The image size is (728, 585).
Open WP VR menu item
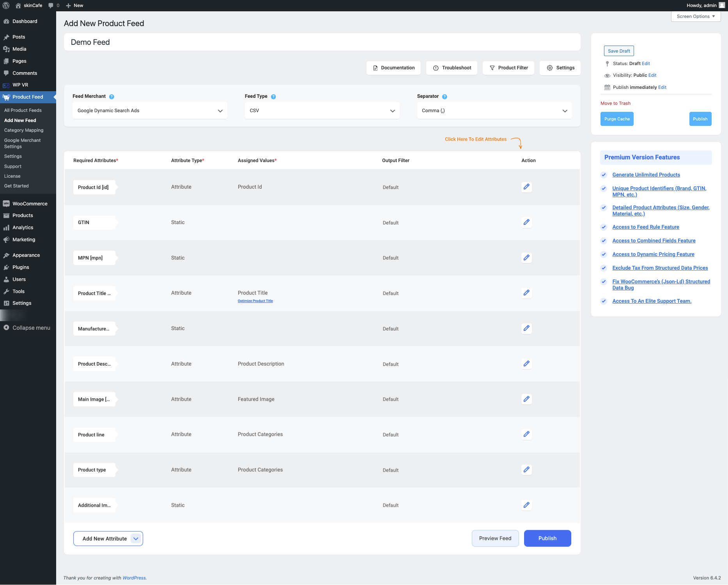[x=28, y=85]
